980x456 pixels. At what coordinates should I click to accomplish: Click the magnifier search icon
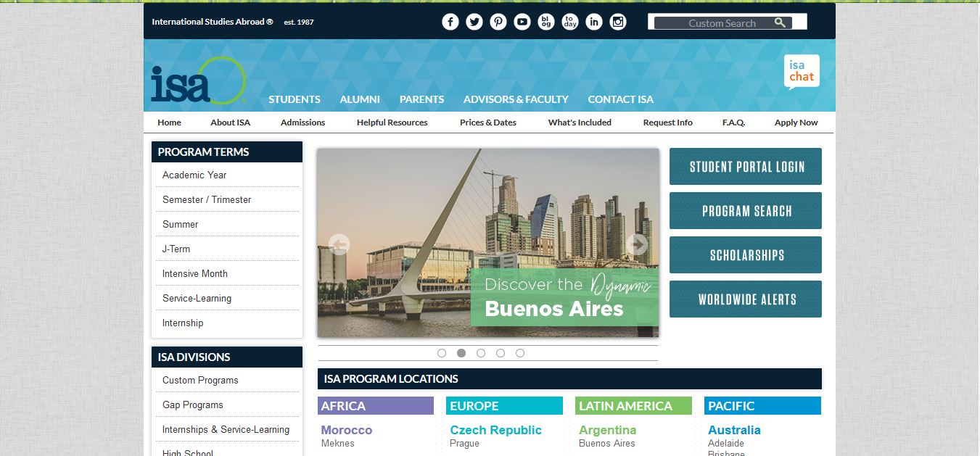[780, 22]
